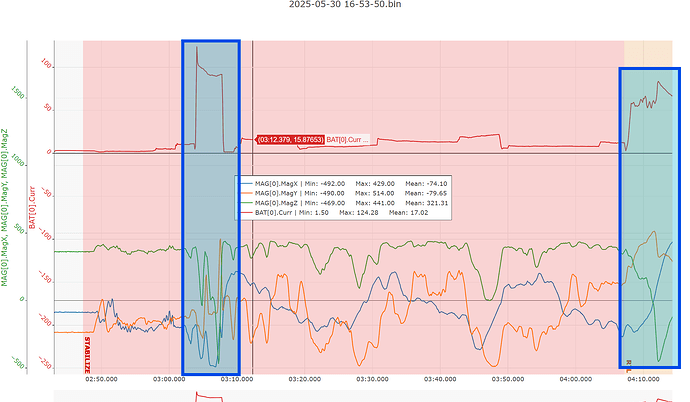Click the 02:50.000 time axis tick
This screenshot has width=690, height=402.
101,379
